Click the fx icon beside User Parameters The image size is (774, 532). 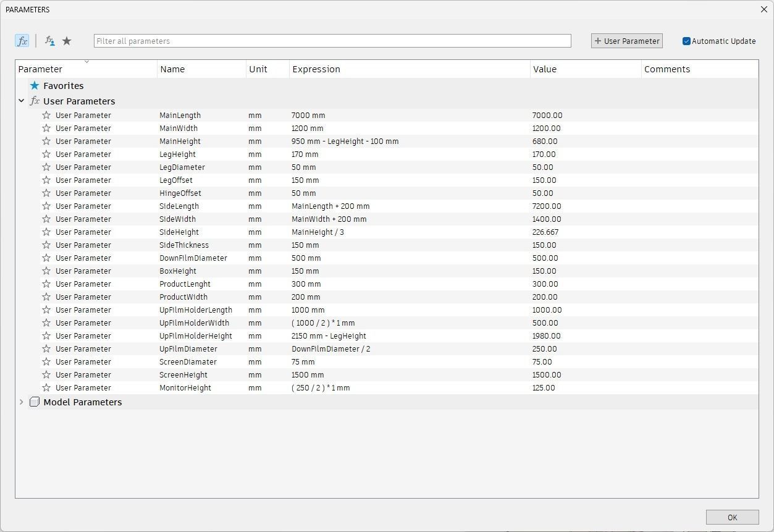tap(35, 101)
